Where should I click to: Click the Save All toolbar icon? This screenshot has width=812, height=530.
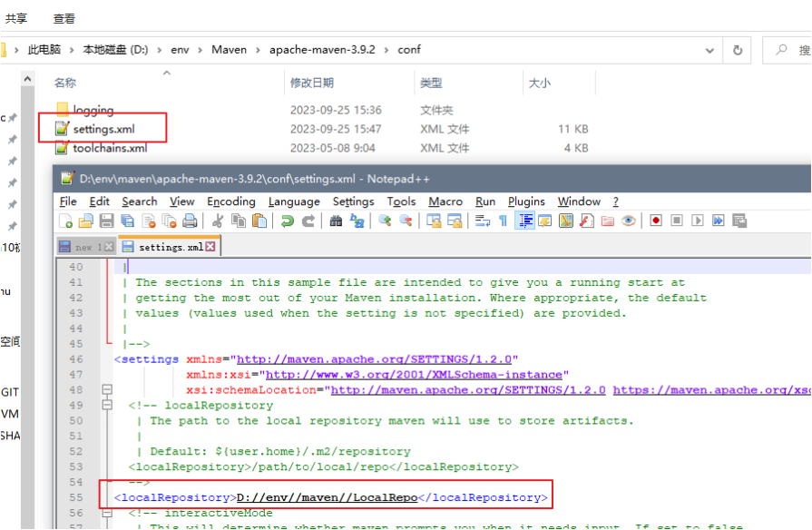coord(127,221)
